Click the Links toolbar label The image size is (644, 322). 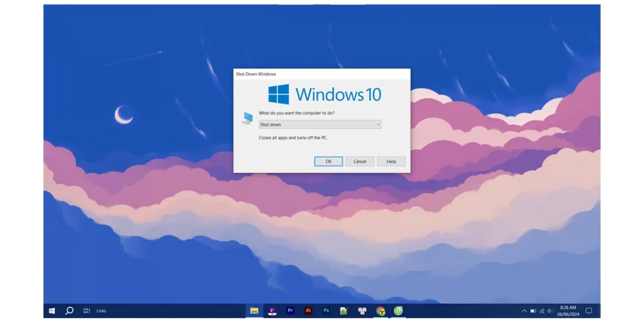[x=101, y=311]
